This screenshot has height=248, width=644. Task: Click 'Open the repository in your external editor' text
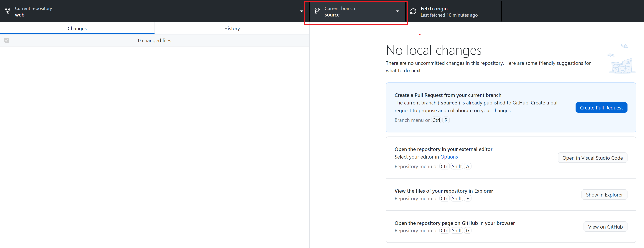pos(443,149)
